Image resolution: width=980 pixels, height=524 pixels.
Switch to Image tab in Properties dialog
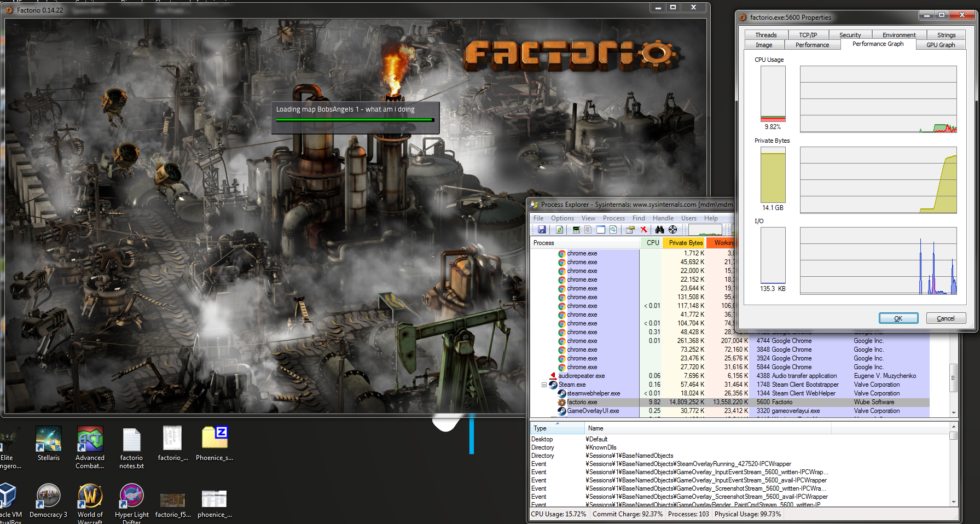tap(764, 45)
